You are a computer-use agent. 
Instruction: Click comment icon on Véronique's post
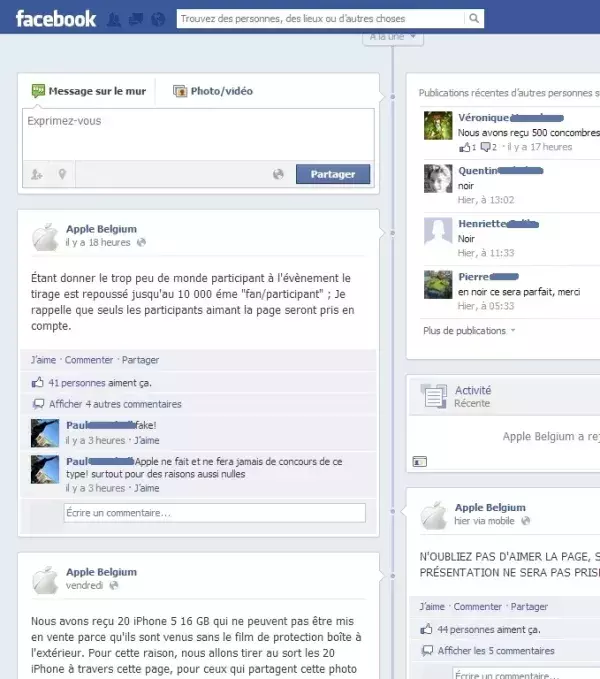pyautogui.click(x=486, y=147)
